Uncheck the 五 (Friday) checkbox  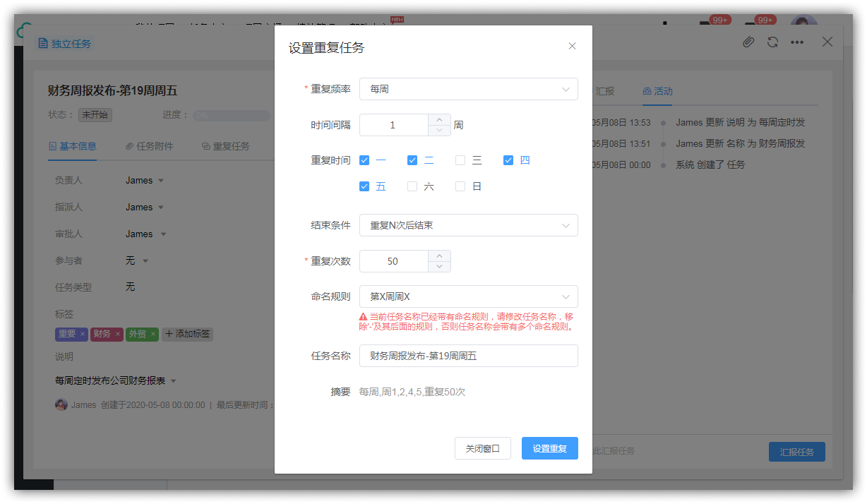pyautogui.click(x=364, y=186)
